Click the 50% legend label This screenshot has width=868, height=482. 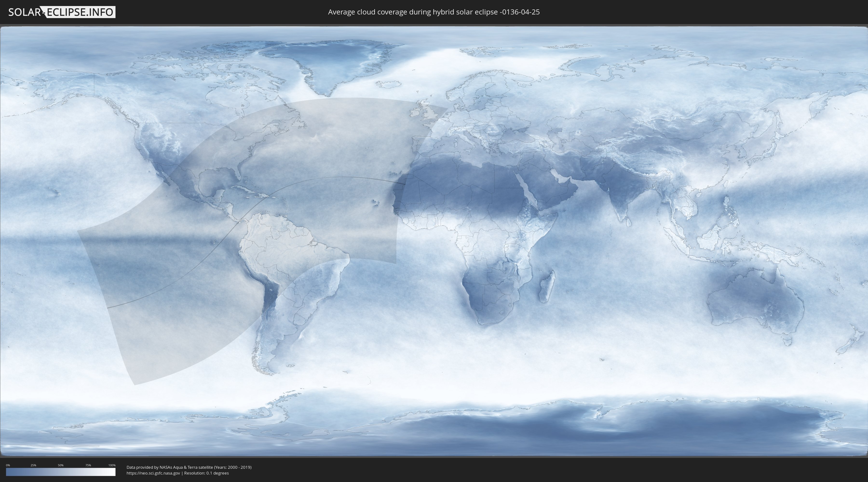61,465
